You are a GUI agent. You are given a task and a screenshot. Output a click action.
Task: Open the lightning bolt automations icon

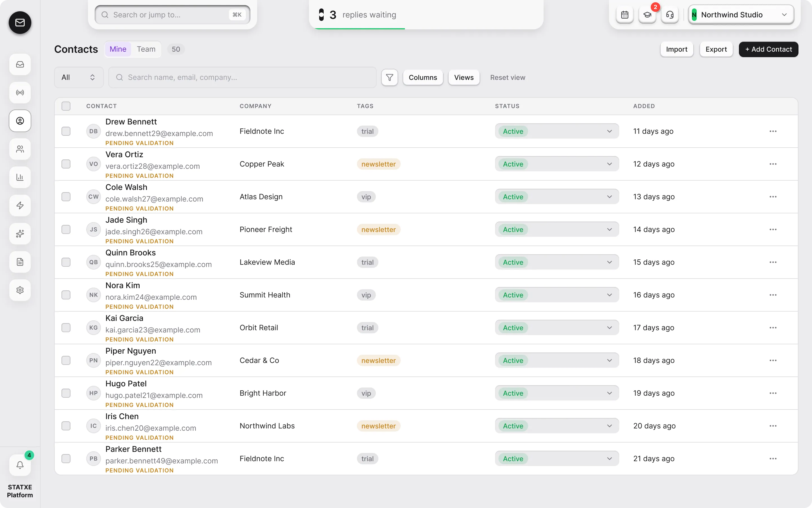[20, 205]
